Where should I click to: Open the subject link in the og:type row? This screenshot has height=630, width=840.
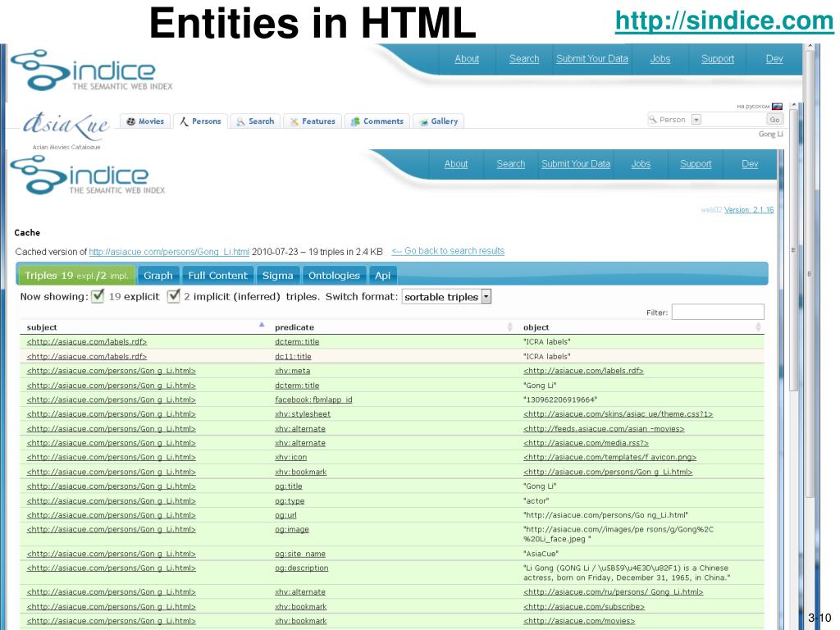point(112,501)
